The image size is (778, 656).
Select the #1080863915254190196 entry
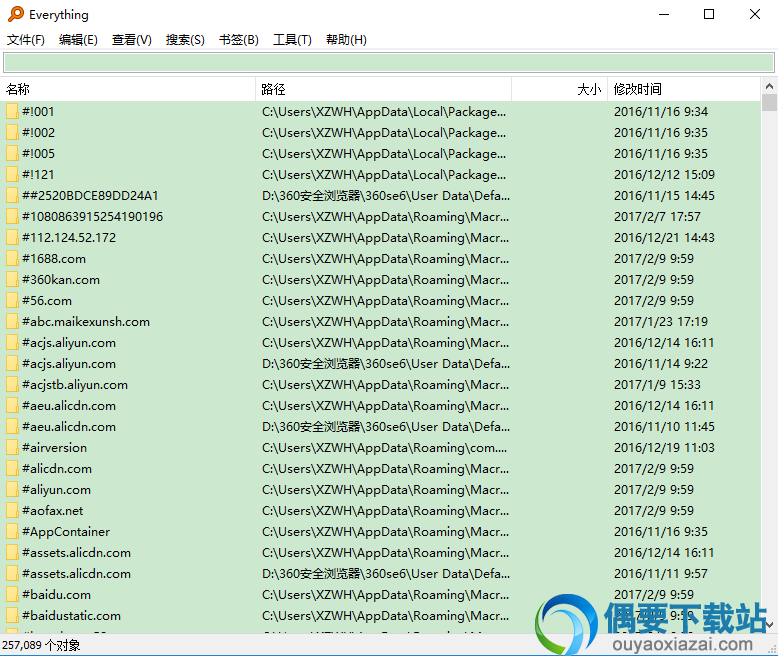[x=92, y=216]
